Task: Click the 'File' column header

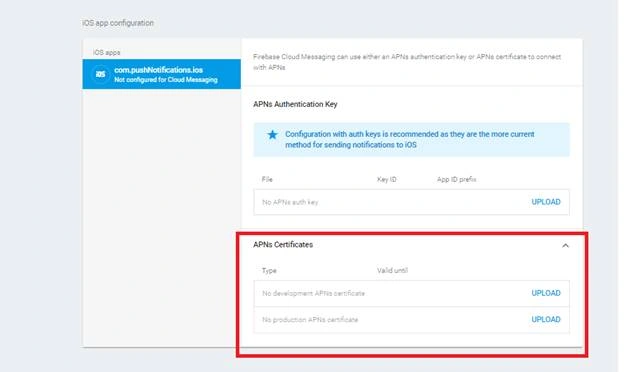Action: 267,179
